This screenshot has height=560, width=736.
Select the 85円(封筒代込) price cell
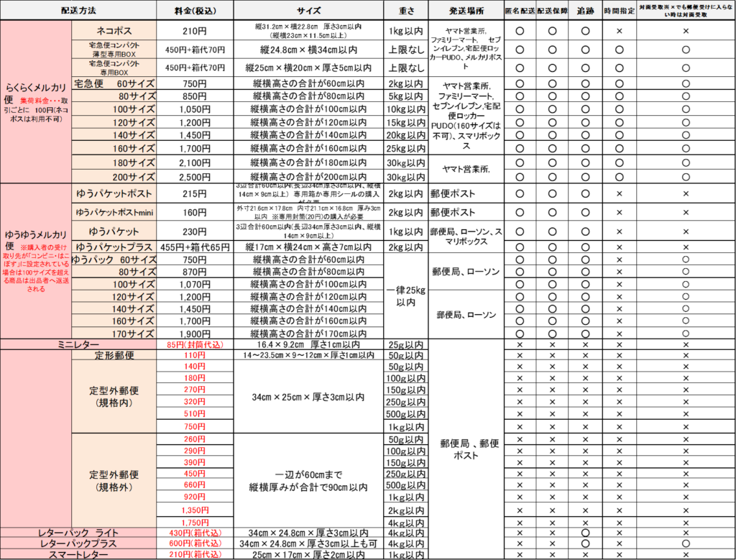[x=195, y=345]
